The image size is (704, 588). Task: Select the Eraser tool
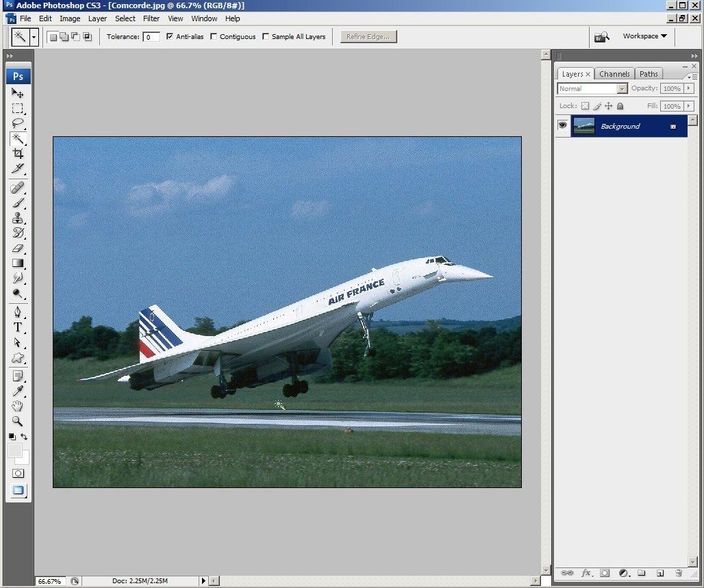coord(18,248)
